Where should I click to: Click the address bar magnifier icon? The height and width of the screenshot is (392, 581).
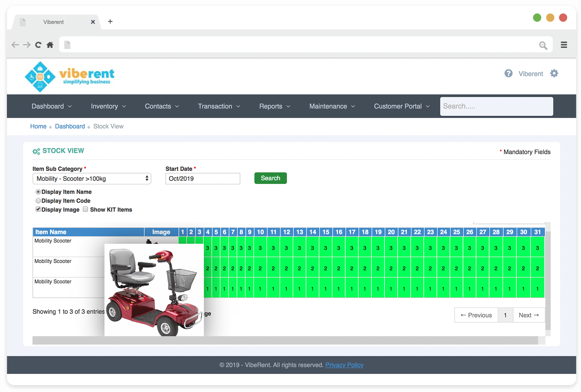pos(543,45)
